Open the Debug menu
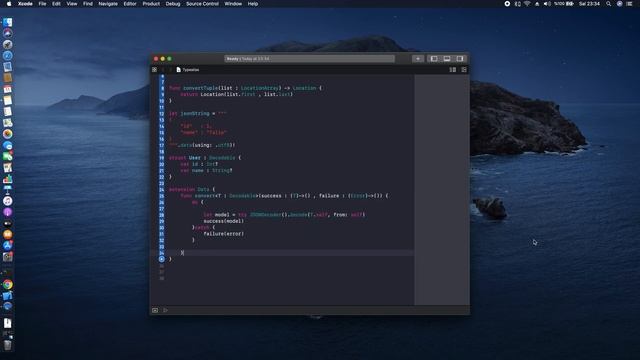 tap(173, 4)
